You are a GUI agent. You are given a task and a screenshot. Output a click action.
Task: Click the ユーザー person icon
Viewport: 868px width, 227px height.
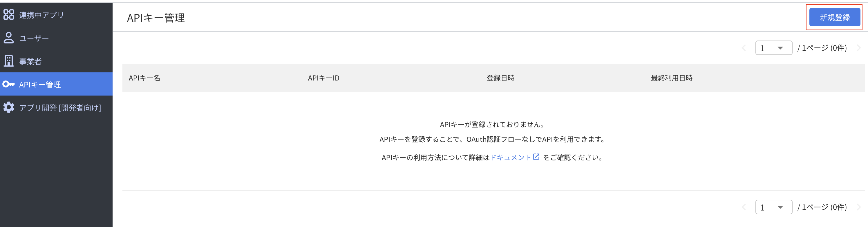[9, 38]
